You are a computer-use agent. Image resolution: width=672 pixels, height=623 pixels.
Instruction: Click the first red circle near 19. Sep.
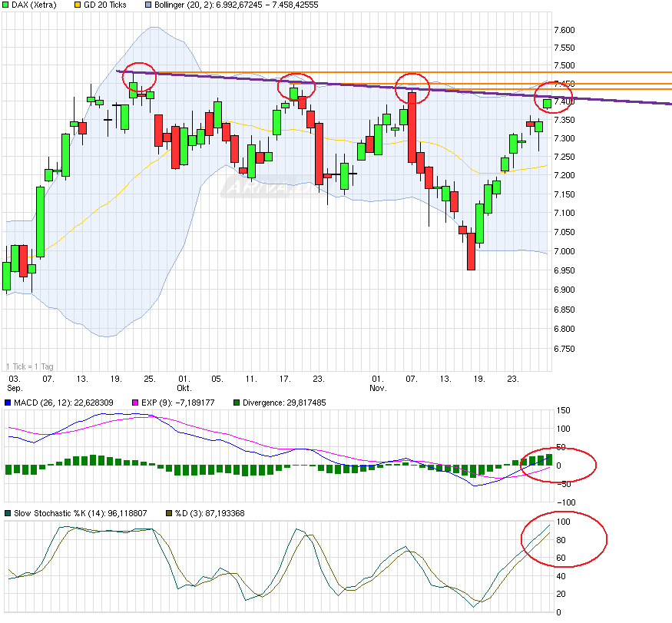(139, 76)
